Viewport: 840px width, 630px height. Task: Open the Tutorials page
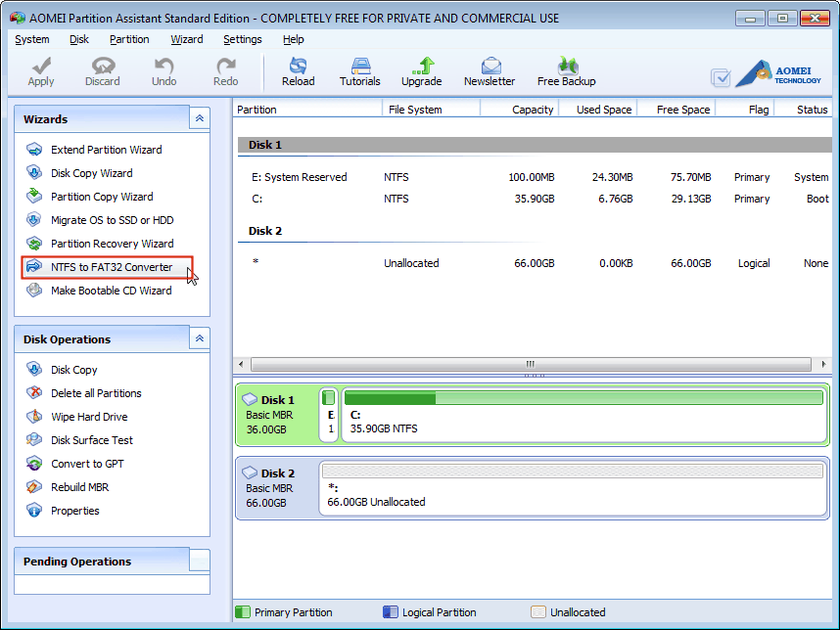[x=359, y=70]
